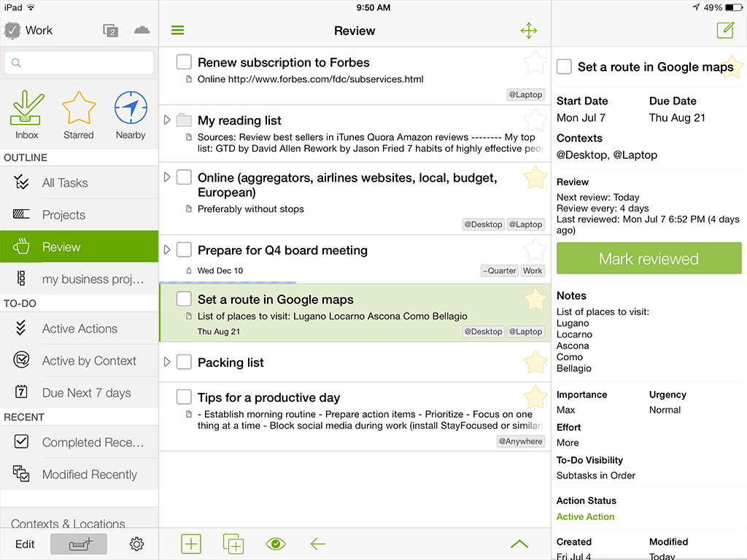Open the Nearby compass icon

point(131,108)
